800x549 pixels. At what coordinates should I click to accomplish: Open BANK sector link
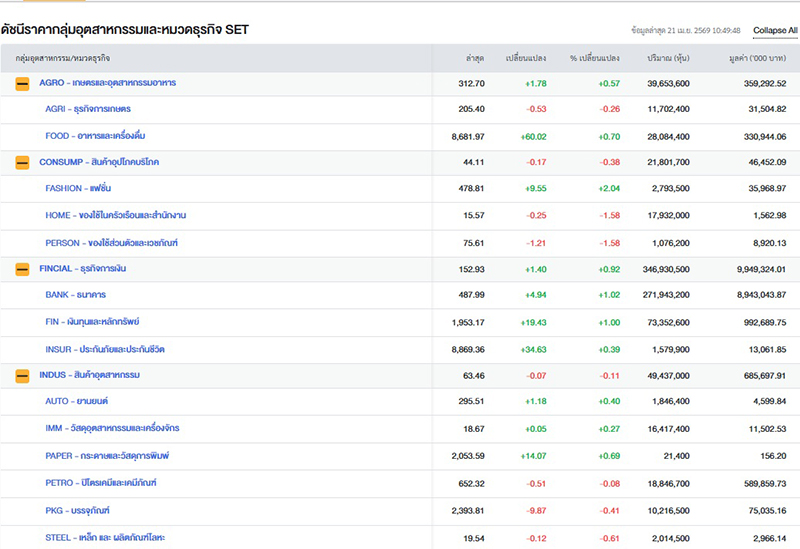click(76, 295)
